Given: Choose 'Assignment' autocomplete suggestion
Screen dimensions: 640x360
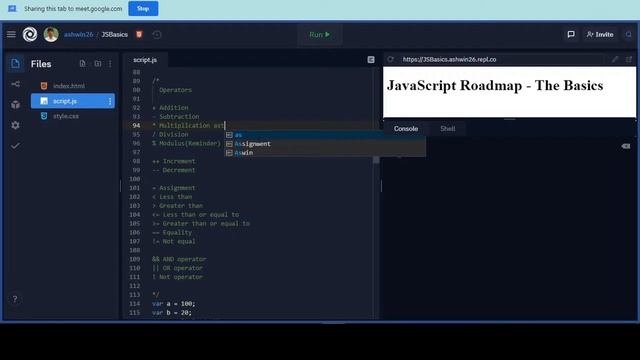Looking at the screenshot, I should pos(325,144).
